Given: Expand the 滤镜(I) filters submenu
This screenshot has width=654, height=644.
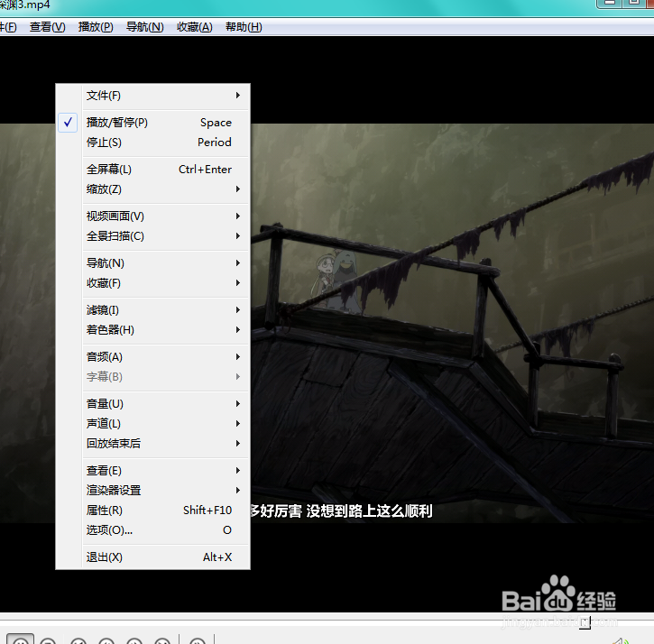Looking at the screenshot, I should 152,310.
